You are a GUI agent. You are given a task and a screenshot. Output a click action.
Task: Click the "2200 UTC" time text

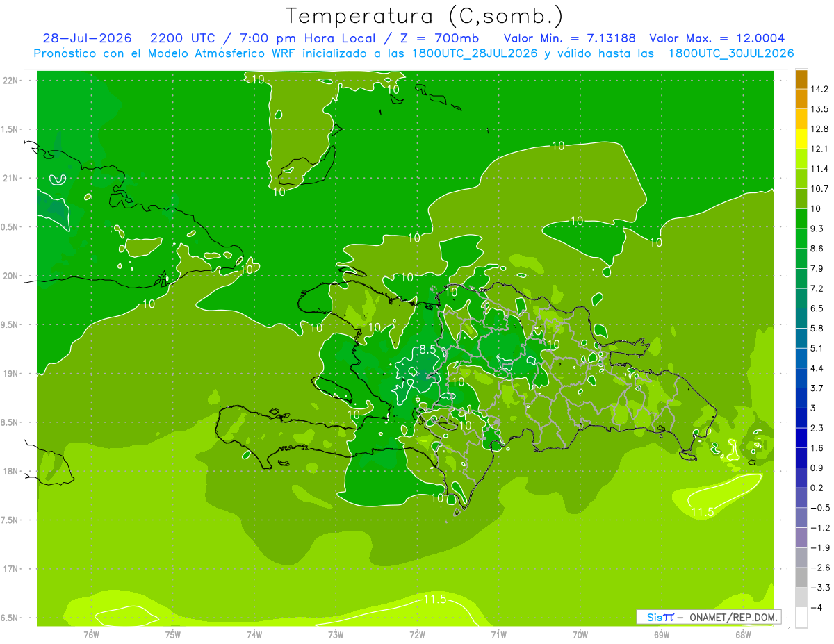point(183,38)
